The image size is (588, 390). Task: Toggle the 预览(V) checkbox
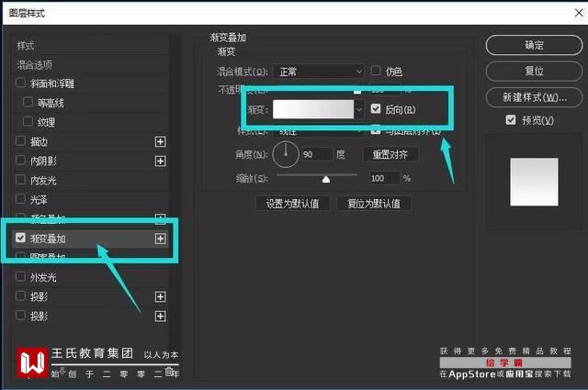point(511,120)
